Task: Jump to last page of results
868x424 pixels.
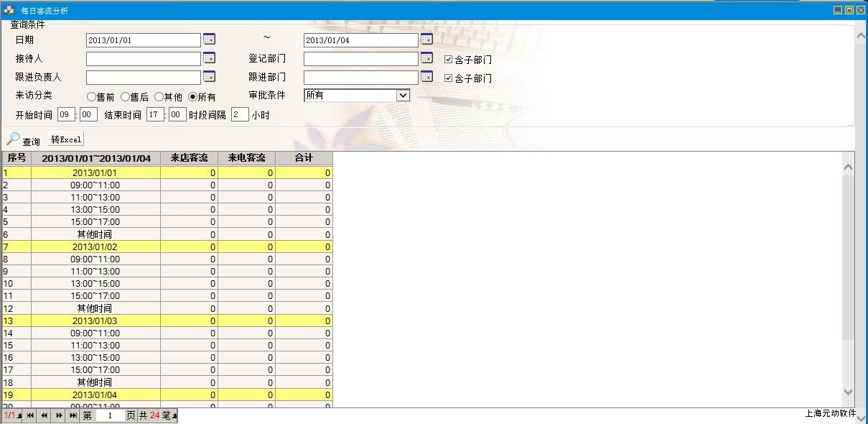Action: pos(73,415)
